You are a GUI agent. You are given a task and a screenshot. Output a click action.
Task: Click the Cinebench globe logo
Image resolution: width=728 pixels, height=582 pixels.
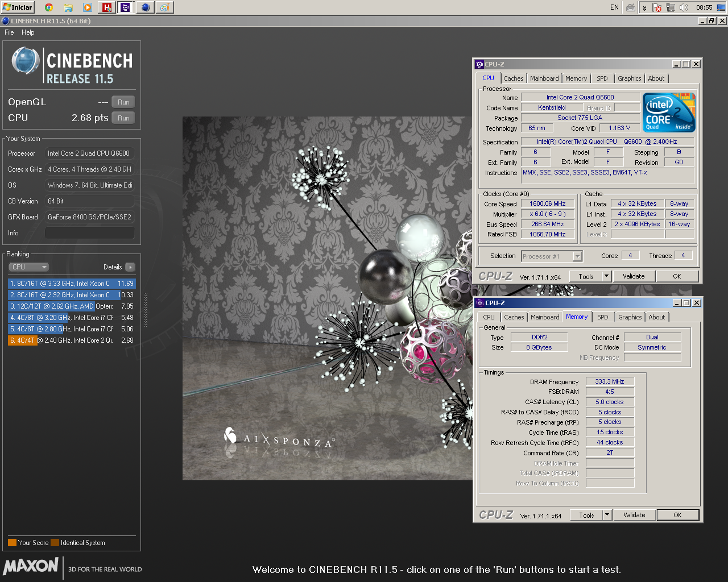tap(26, 61)
